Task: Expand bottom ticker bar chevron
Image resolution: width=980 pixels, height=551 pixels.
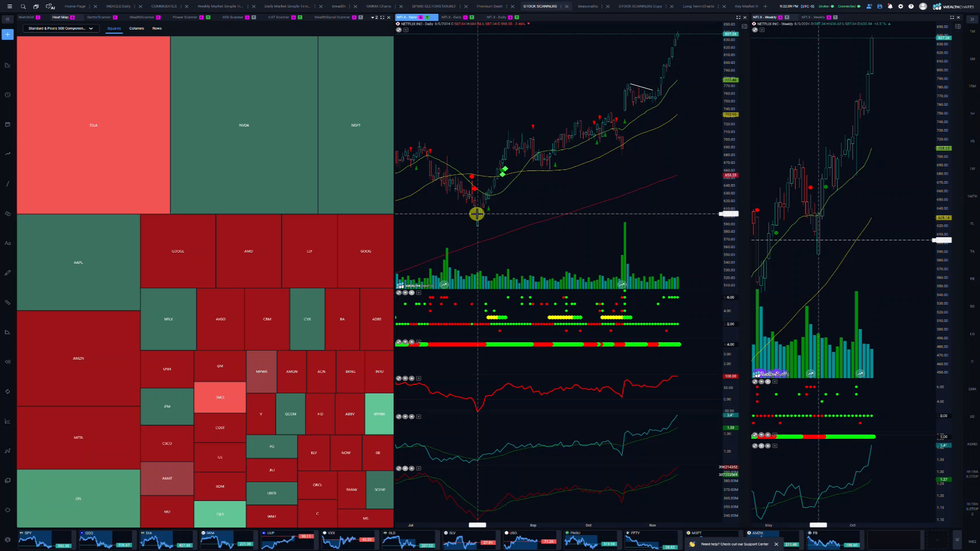Action: 957,539
